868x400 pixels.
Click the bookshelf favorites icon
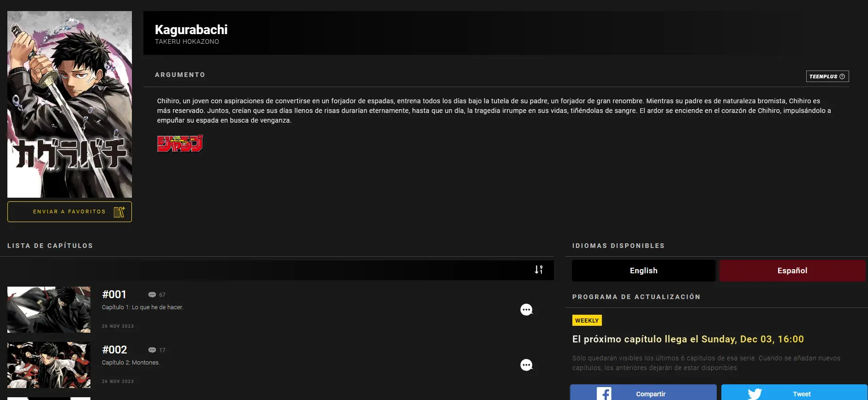(119, 212)
